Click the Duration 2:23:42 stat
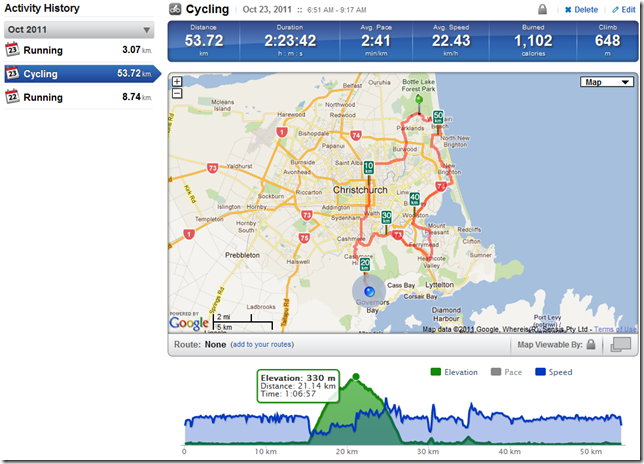This screenshot has width=644, height=464. pos(290,41)
